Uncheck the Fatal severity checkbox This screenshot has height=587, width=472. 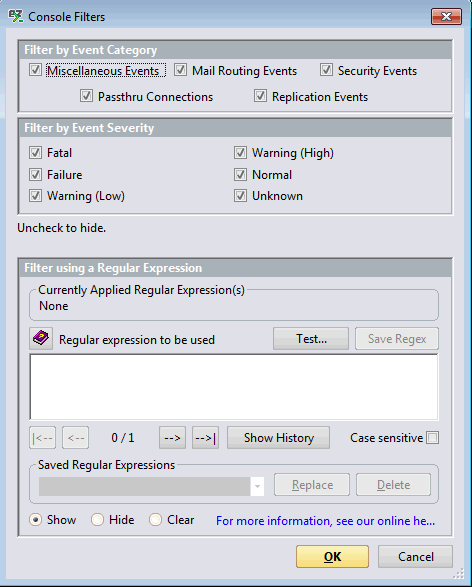click(36, 153)
